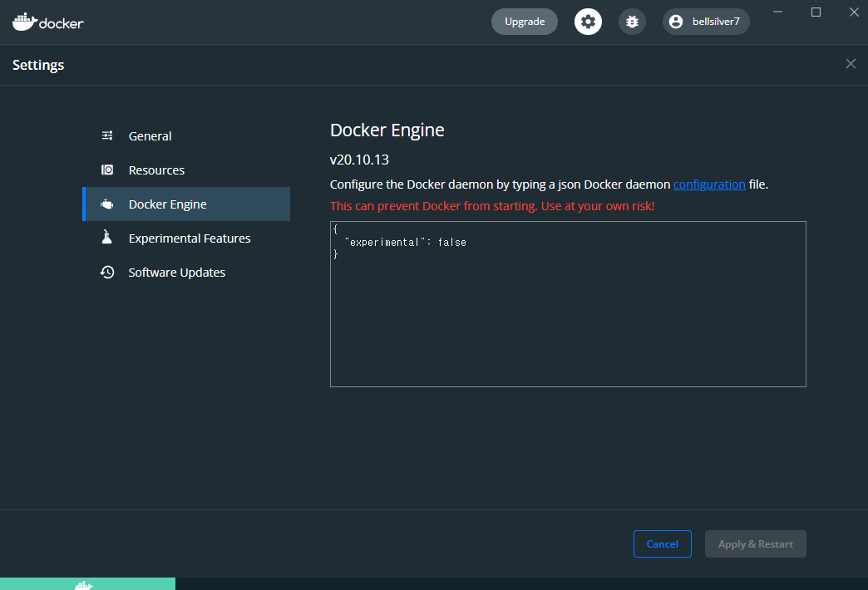Open the Experimental Features section

tap(186, 238)
